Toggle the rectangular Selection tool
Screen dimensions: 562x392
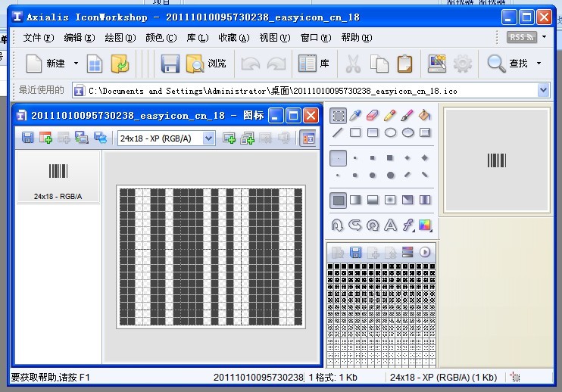[x=338, y=116]
